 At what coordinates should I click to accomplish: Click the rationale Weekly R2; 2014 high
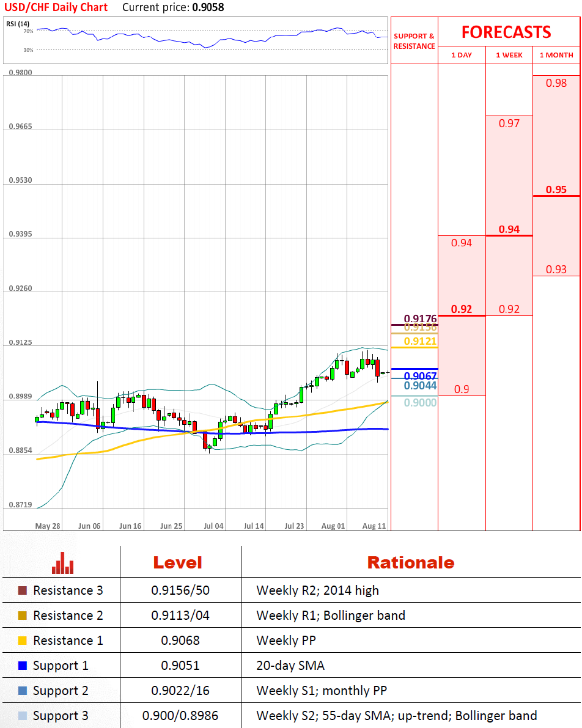318,590
